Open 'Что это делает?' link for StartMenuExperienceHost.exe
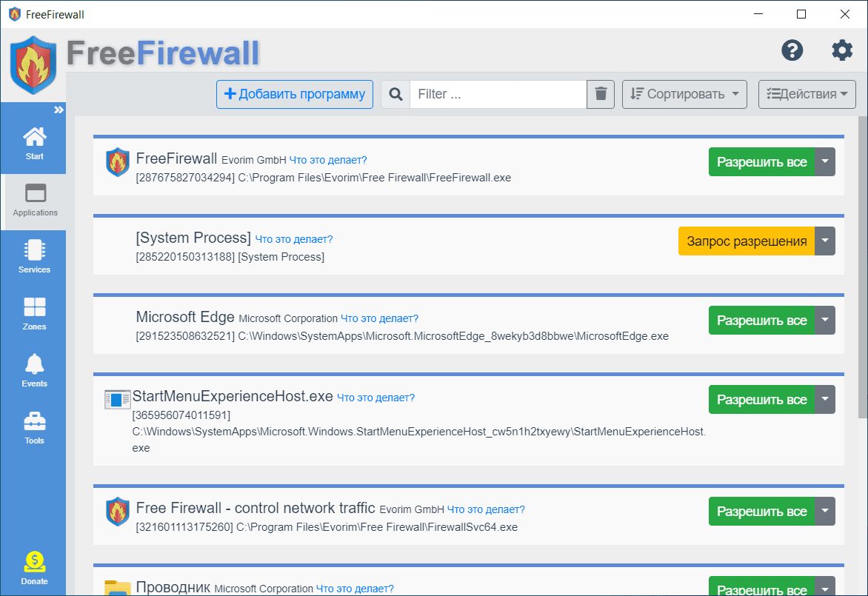This screenshot has height=596, width=868. 375,398
